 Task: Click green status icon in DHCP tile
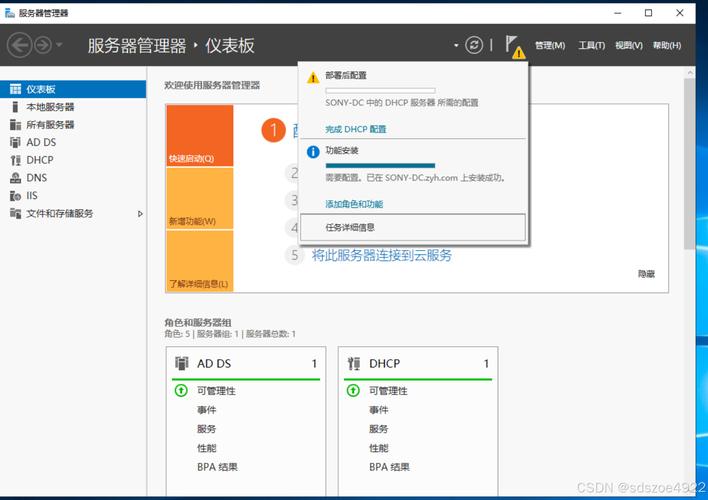(353, 390)
